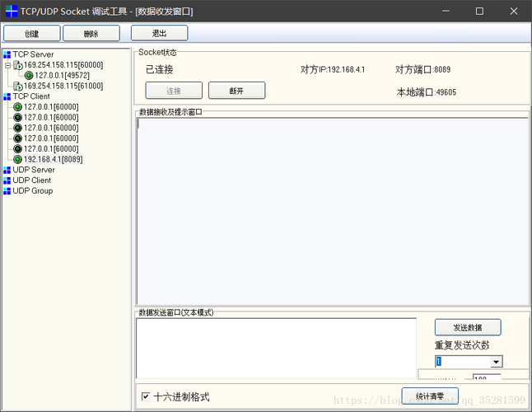532x412 pixels.
Task: Select the UDP Server tree label
Action: click(34, 170)
